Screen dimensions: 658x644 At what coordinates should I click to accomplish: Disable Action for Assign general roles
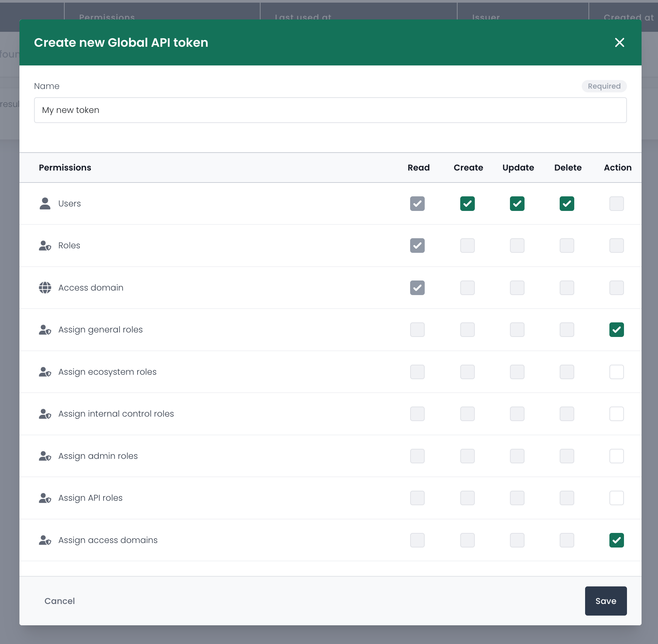point(617,330)
